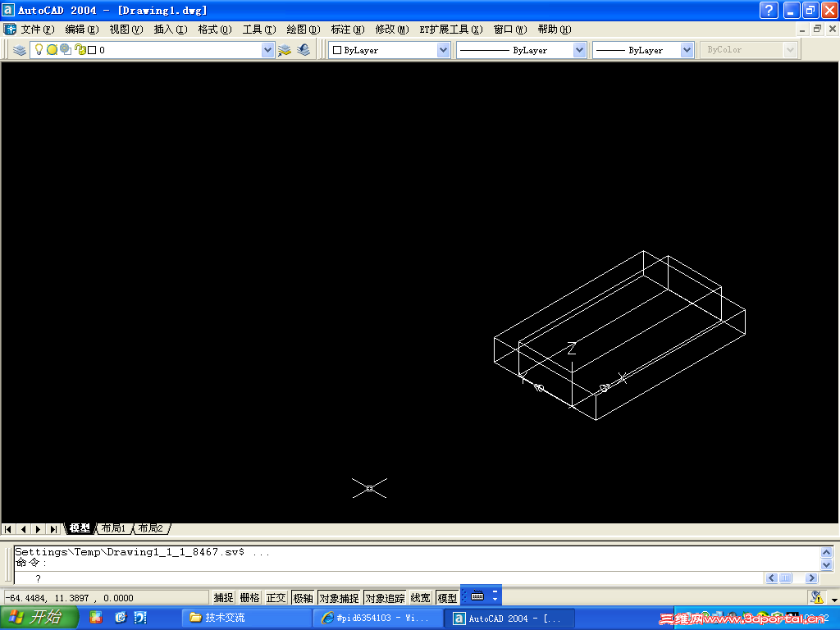This screenshot has width=840, height=630.
Task: Open the ByLayer color control dropdown
Action: click(x=443, y=50)
